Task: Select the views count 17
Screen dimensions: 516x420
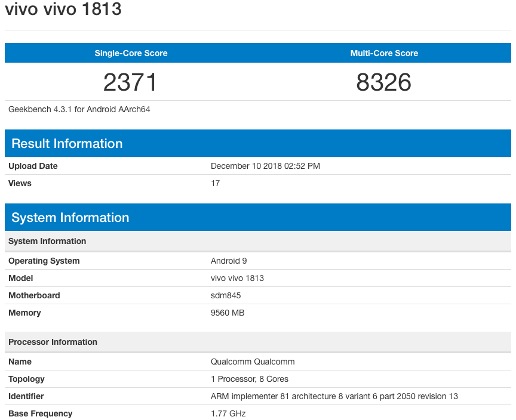Action: click(x=215, y=183)
